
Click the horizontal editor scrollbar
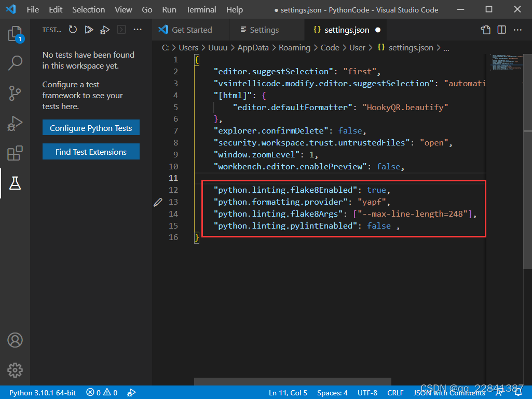[292, 381]
